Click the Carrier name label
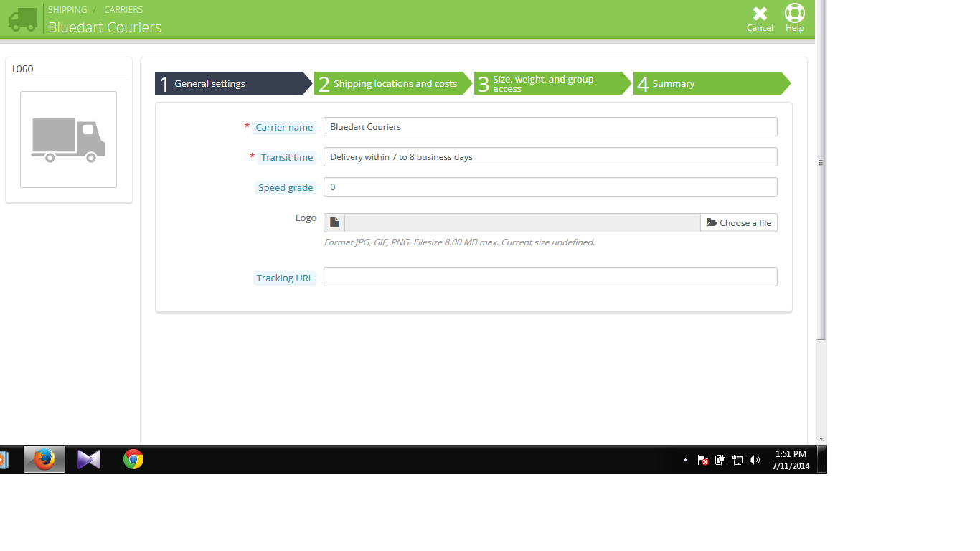The height and width of the screenshot is (551, 980). pos(284,127)
